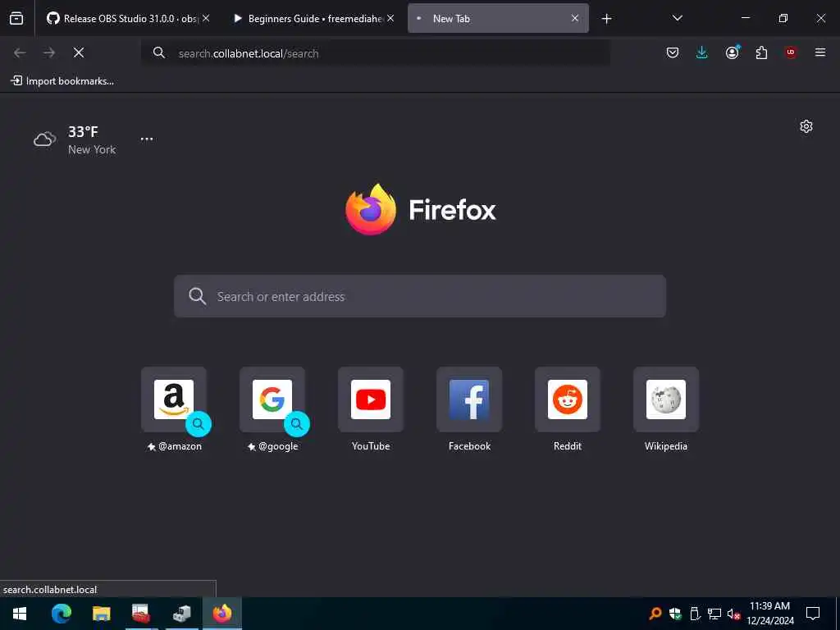Close the Release OBS Studio tab

click(206, 18)
